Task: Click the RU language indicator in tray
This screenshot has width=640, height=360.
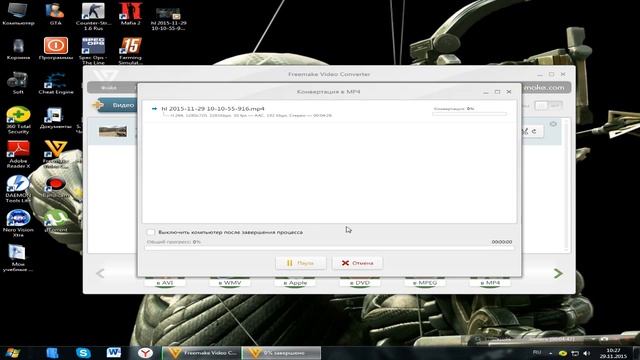Action: pyautogui.click(x=537, y=352)
